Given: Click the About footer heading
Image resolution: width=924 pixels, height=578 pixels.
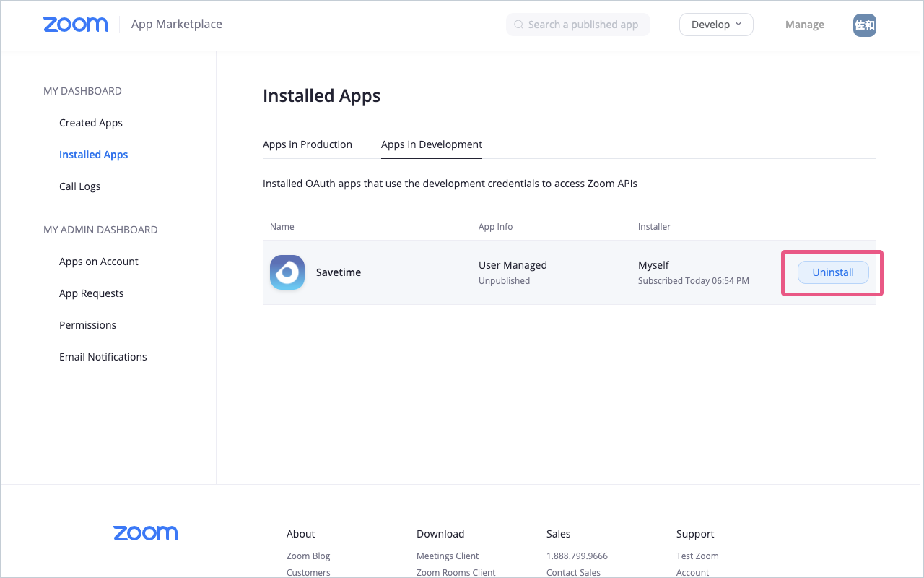Looking at the screenshot, I should pos(300,534).
